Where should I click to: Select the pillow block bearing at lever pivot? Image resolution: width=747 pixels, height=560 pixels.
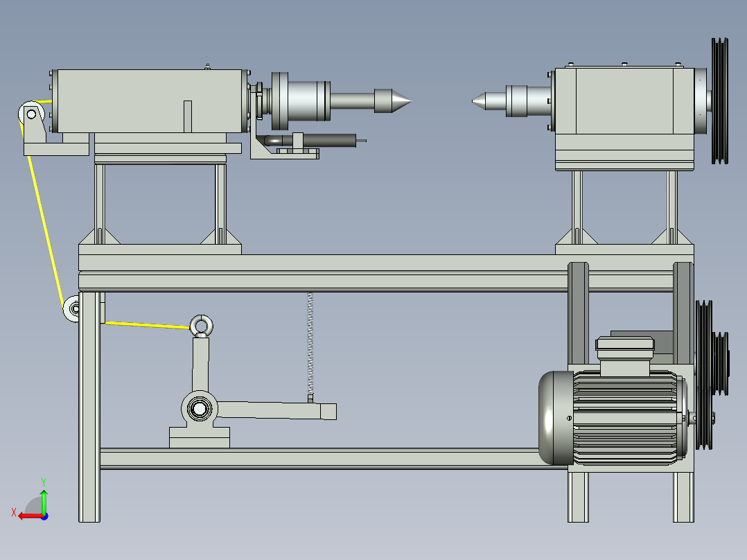[x=199, y=408]
